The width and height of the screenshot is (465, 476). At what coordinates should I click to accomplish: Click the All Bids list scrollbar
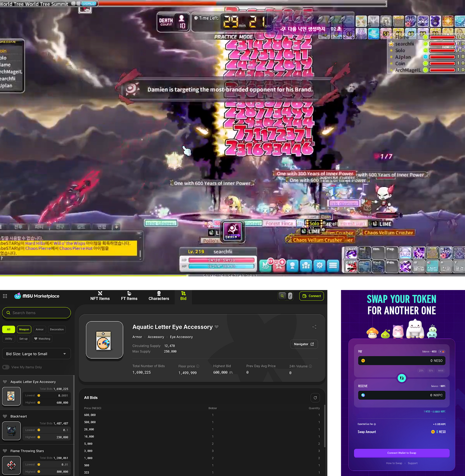pos(325,426)
